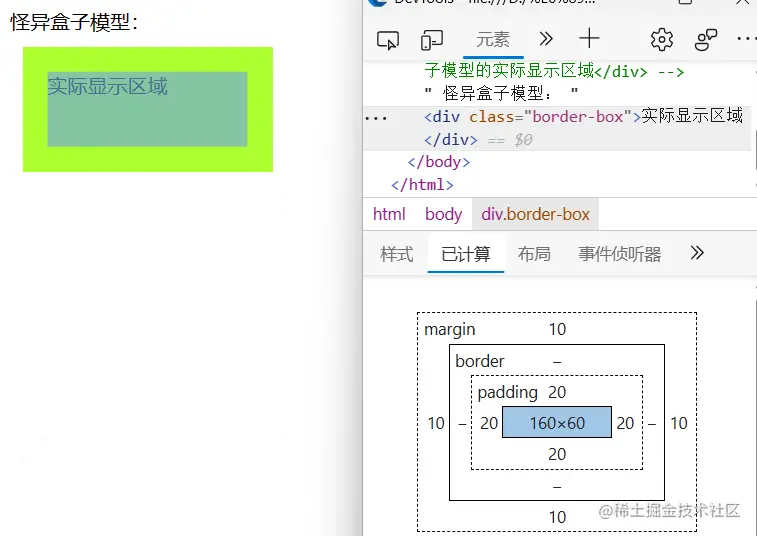757x536 pixels.
Task: Expand more tools chevron beside 元素
Action: coord(546,39)
